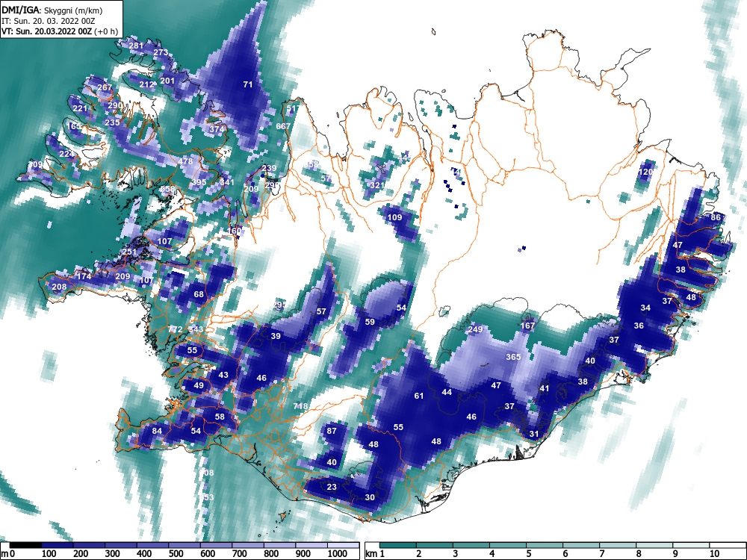Select visibility value '772' on the map
The image size is (747, 560).
pos(176,329)
